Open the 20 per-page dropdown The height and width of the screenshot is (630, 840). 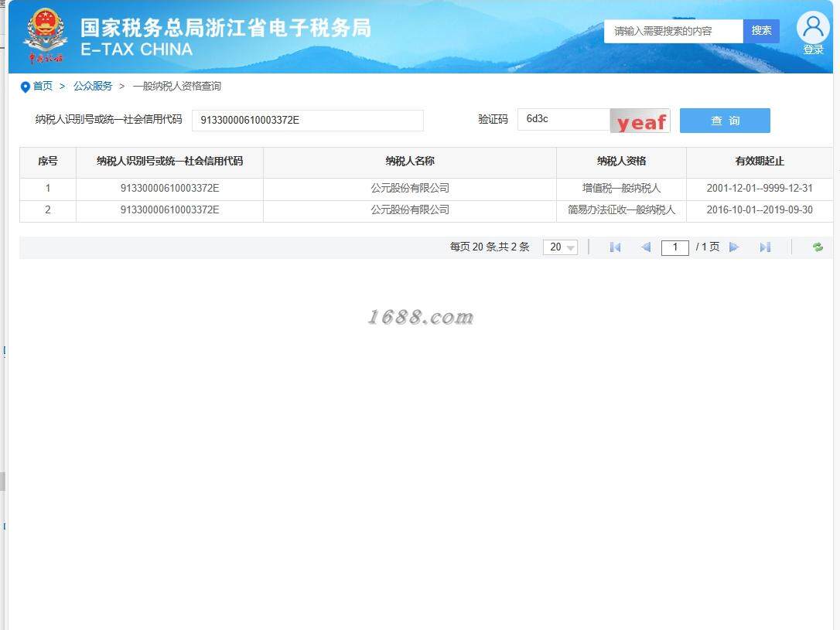coord(560,247)
